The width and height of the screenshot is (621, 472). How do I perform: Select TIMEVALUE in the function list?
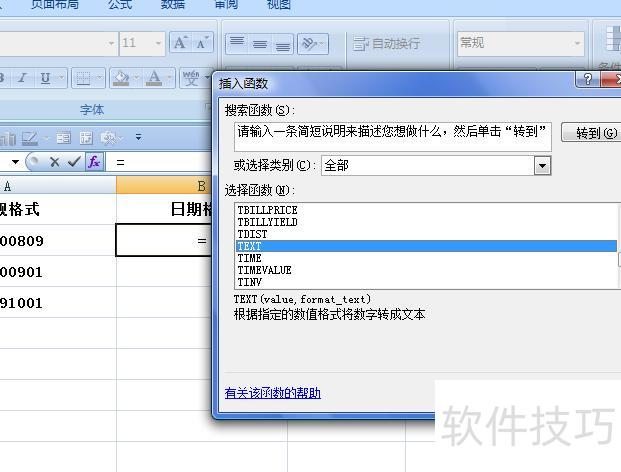(427, 270)
